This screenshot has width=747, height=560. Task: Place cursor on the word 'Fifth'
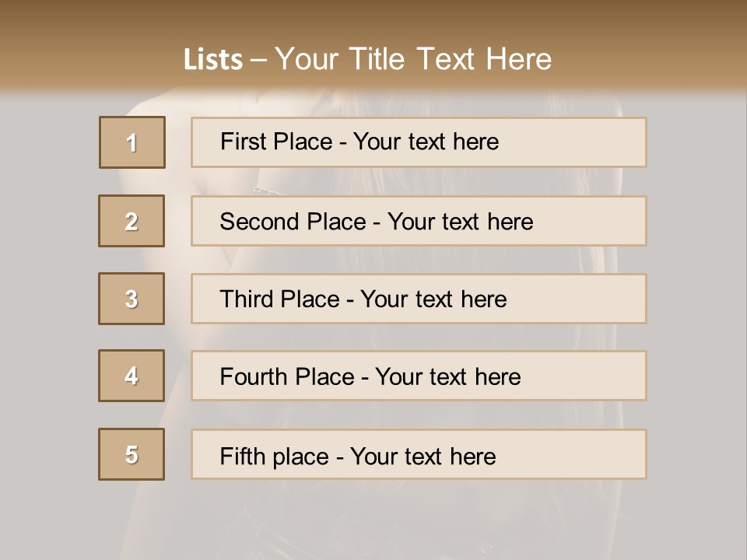pyautogui.click(x=242, y=457)
